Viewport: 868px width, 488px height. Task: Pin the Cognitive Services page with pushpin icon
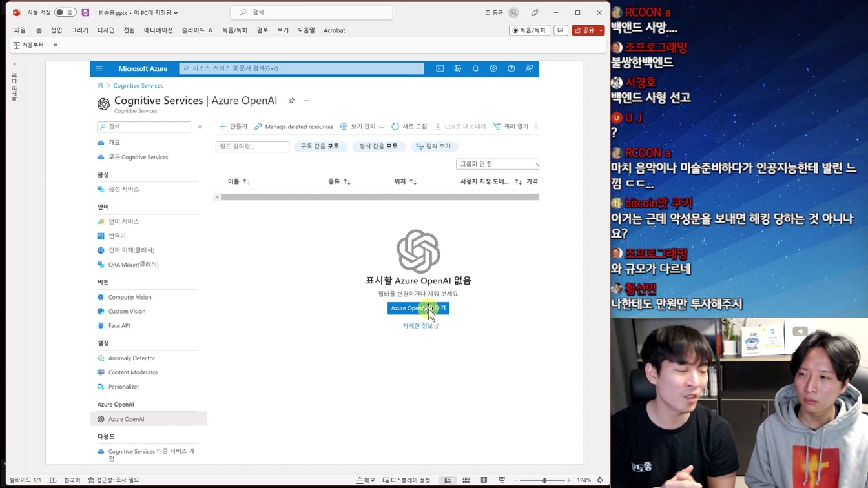coord(291,101)
